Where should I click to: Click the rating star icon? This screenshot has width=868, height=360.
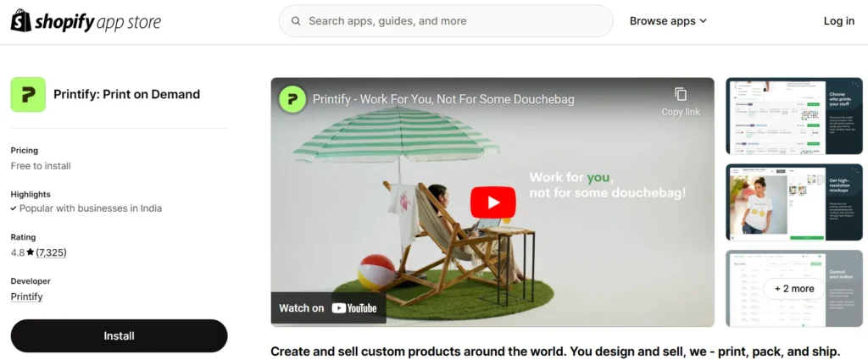31,252
